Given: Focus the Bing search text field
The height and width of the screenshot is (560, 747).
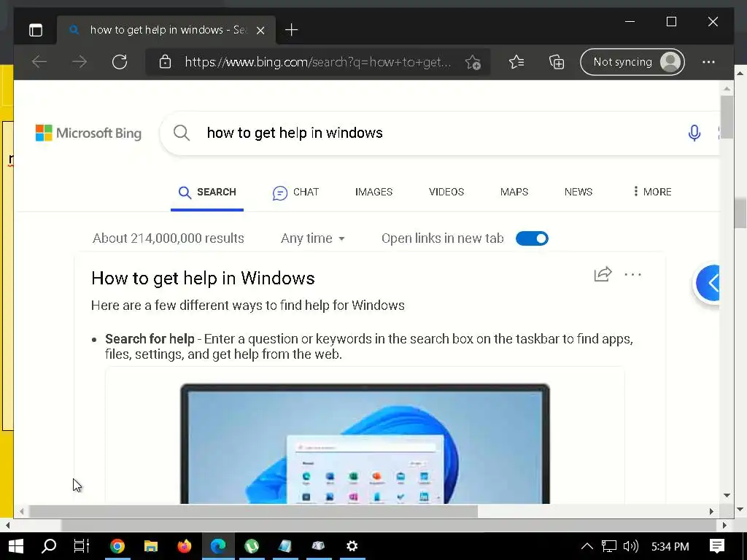Looking at the screenshot, I should (438, 133).
